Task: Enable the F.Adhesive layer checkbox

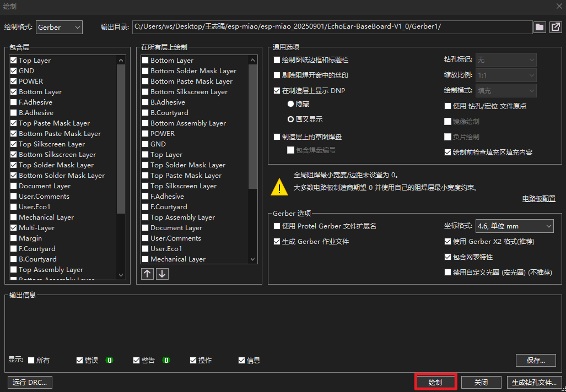Action: tap(14, 102)
